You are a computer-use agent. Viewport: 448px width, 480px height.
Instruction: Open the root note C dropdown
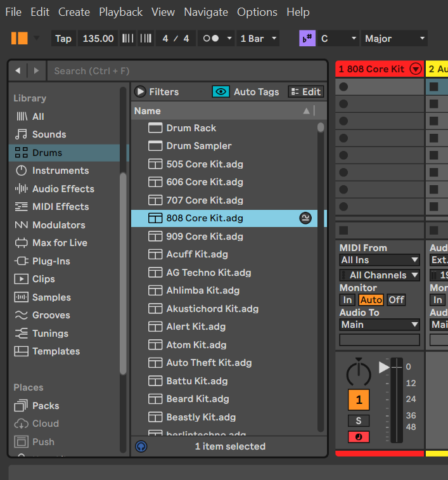pyautogui.click(x=338, y=39)
